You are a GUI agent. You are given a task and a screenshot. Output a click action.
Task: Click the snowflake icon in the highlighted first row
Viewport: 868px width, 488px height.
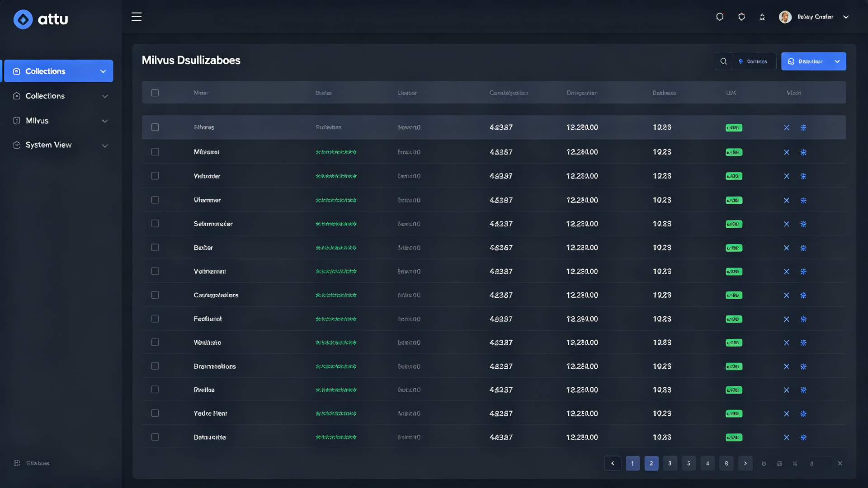tap(803, 128)
